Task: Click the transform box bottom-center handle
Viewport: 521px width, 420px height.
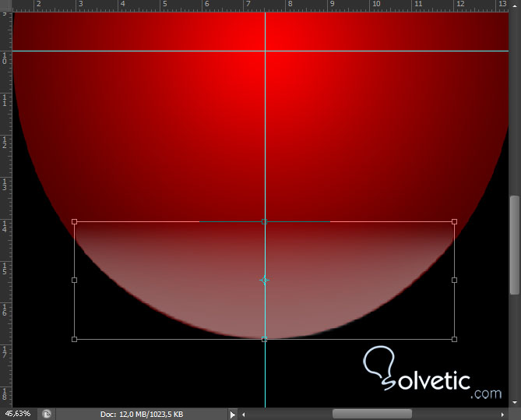Action: [264, 339]
